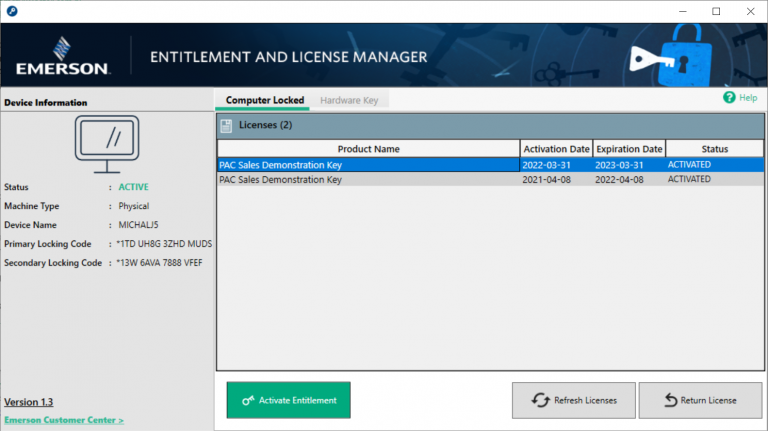Image resolution: width=768 pixels, height=431 pixels.
Task: Maximize the License Manager window
Action: point(716,11)
